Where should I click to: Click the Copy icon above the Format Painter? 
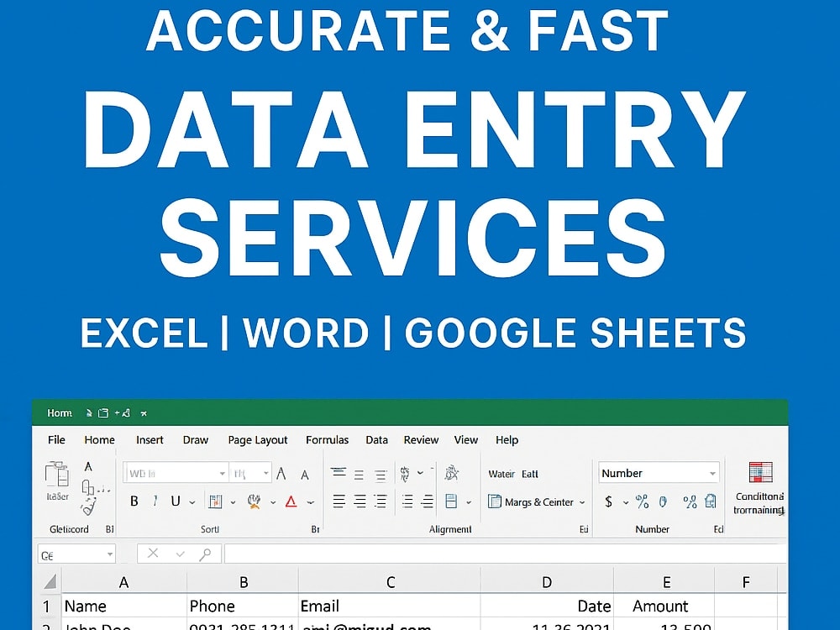(x=88, y=487)
